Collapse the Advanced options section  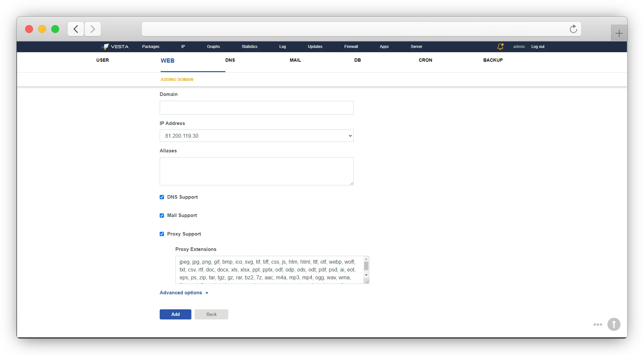pyautogui.click(x=184, y=293)
